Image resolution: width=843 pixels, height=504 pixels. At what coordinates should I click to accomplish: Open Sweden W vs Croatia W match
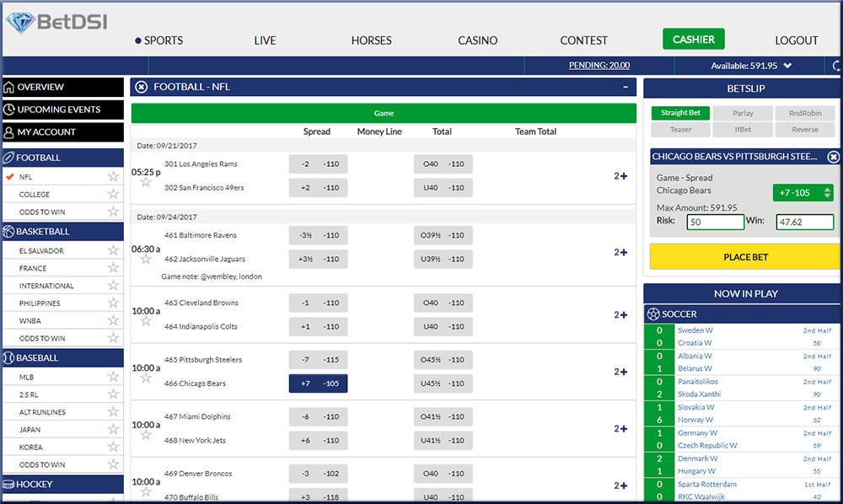click(742, 336)
